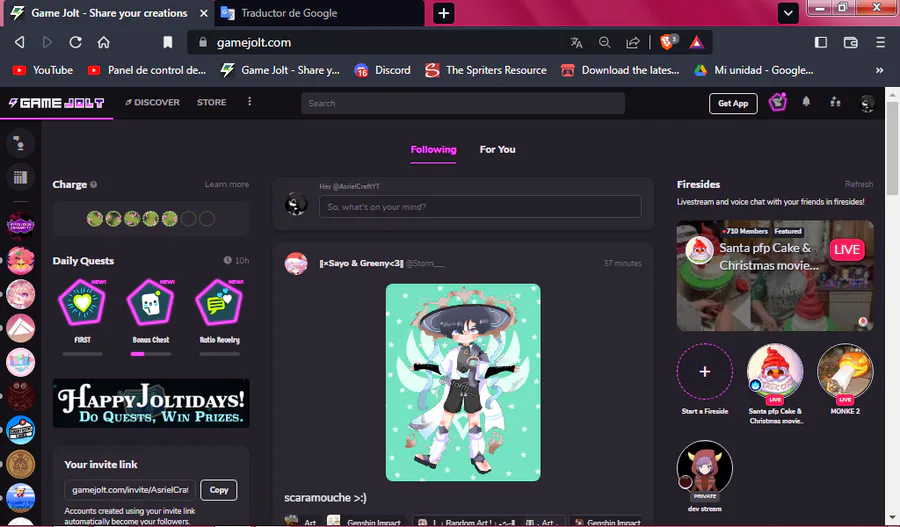Select the invite link text field
This screenshot has height=527, width=900.
(130, 490)
